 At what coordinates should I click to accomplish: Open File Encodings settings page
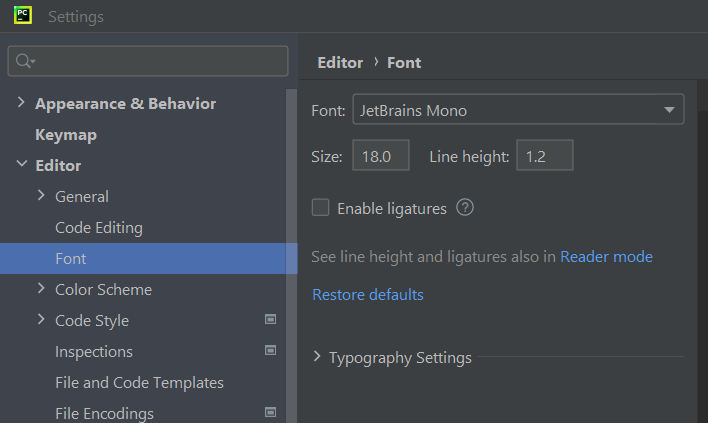click(104, 414)
